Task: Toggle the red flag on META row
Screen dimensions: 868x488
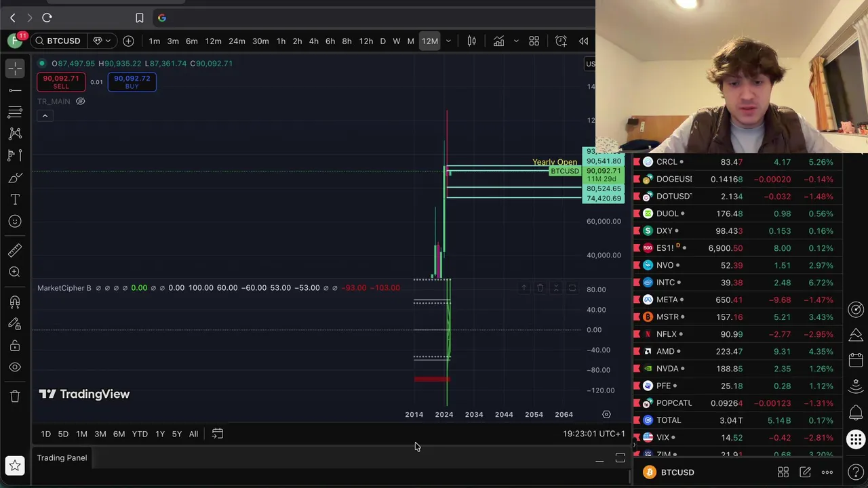Action: 637,300
